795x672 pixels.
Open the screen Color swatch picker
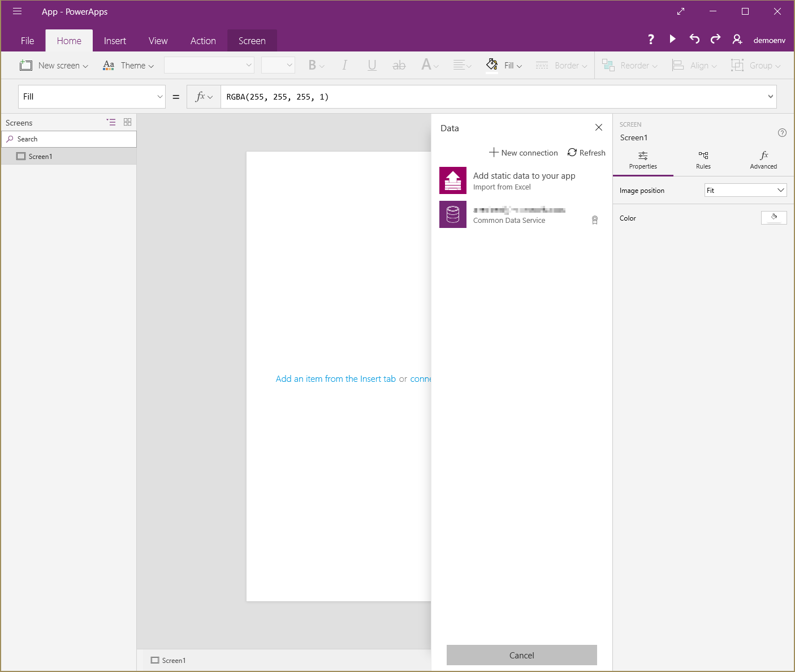tap(774, 218)
